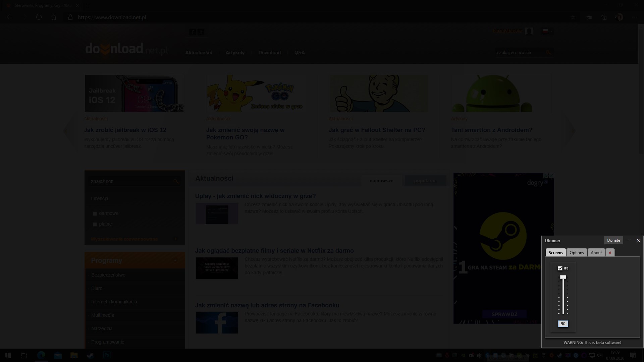Open the Q&A navigation item
Screen dimensions: 644x362
(300, 53)
